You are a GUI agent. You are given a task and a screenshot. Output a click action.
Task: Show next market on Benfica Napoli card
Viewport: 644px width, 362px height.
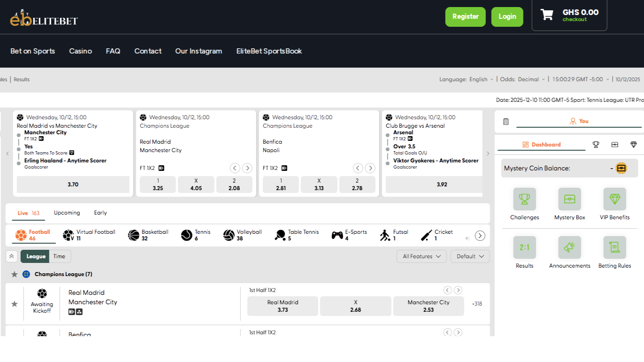pyautogui.click(x=370, y=168)
